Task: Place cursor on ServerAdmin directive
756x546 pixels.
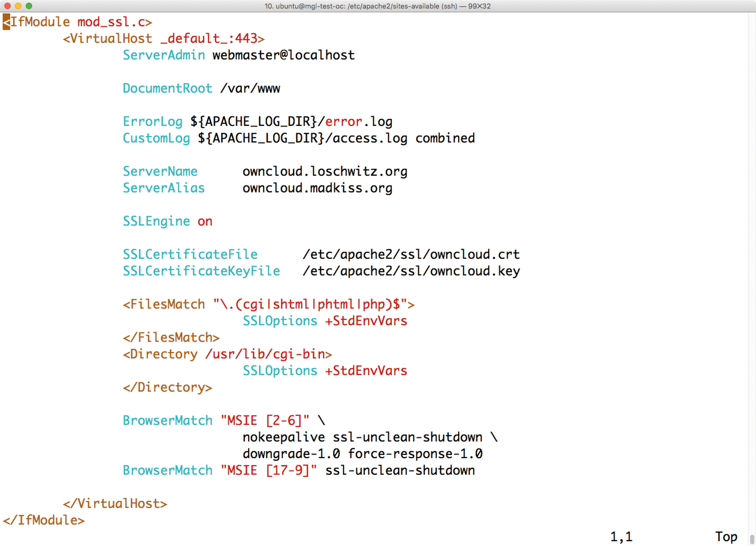Action: (164, 55)
